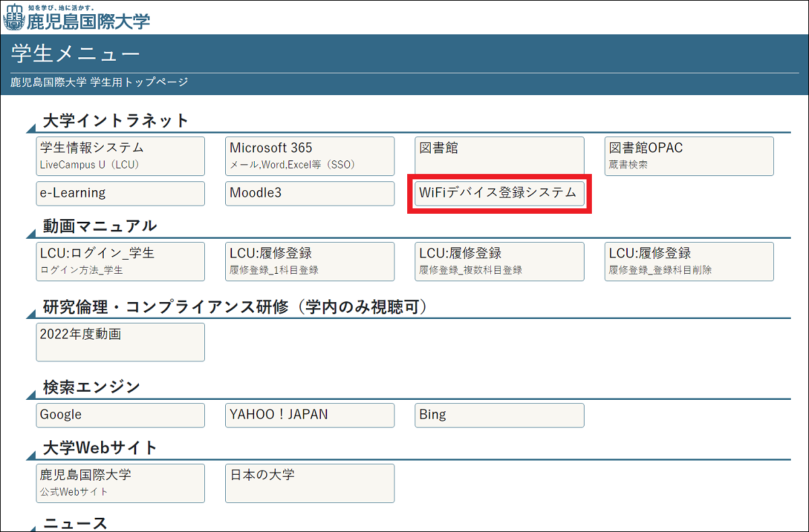
Task: Open LCU:履修登録 登録科目削除 manual
Action: 689,262
